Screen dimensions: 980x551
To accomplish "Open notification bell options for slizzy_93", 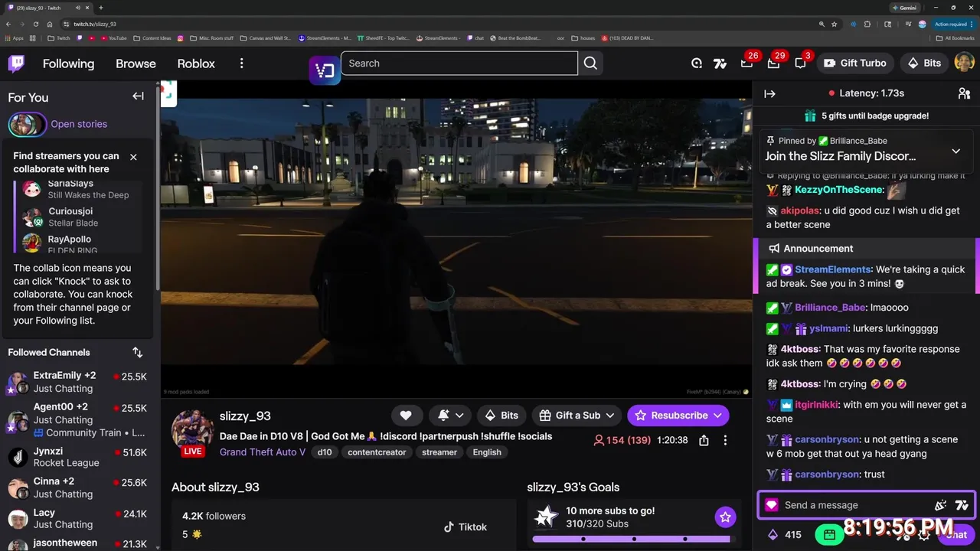I will pyautogui.click(x=451, y=416).
